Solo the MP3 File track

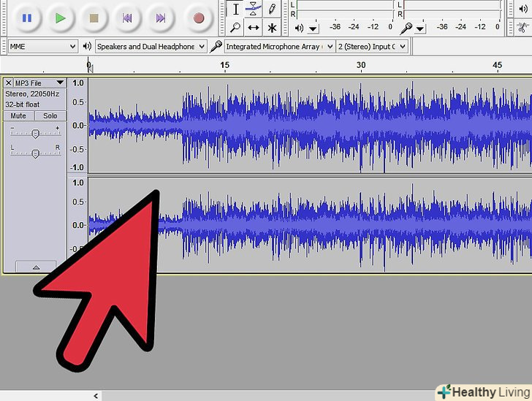point(50,116)
